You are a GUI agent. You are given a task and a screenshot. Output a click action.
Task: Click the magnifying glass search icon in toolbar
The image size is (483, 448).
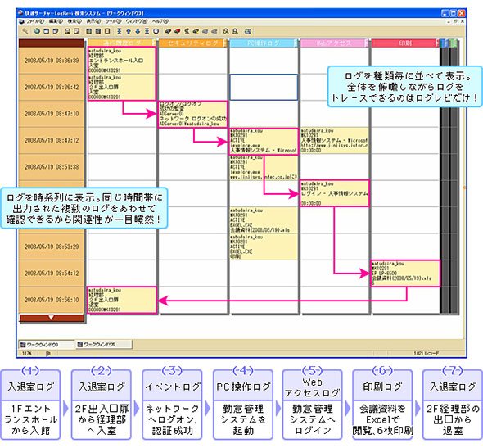pyautogui.click(x=25, y=31)
